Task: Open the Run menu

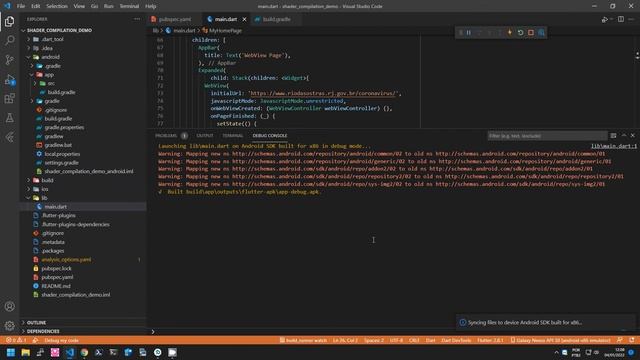Action: pyautogui.click(x=109, y=6)
